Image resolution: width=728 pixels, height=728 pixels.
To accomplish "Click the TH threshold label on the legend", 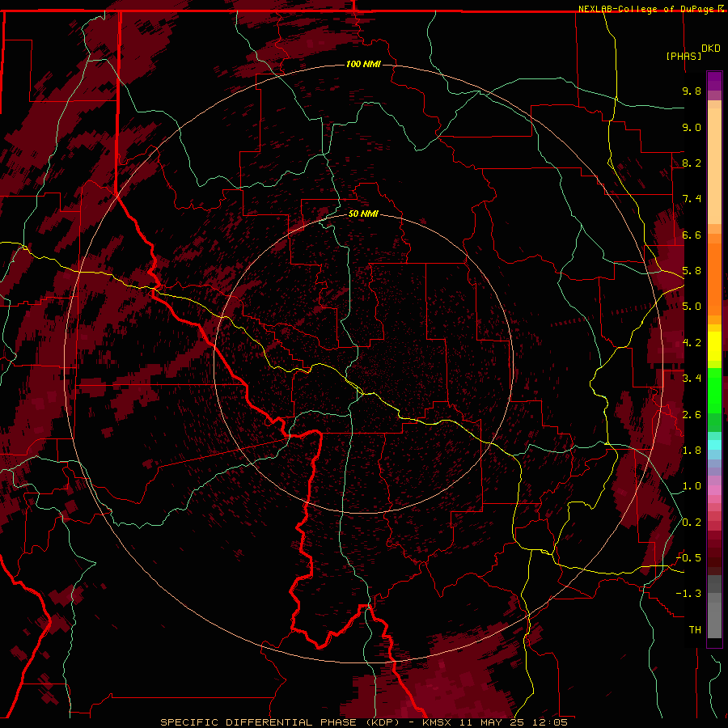I will 695,630.
